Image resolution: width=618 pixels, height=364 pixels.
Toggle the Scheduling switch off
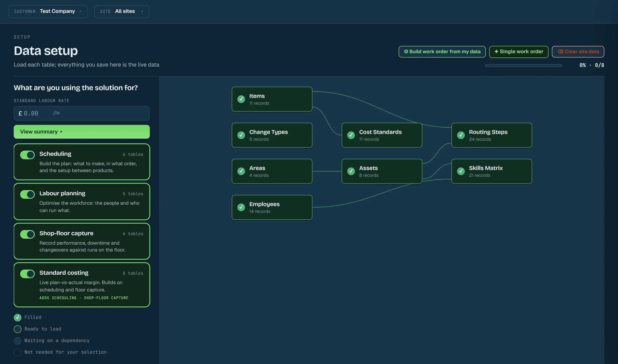tap(28, 155)
